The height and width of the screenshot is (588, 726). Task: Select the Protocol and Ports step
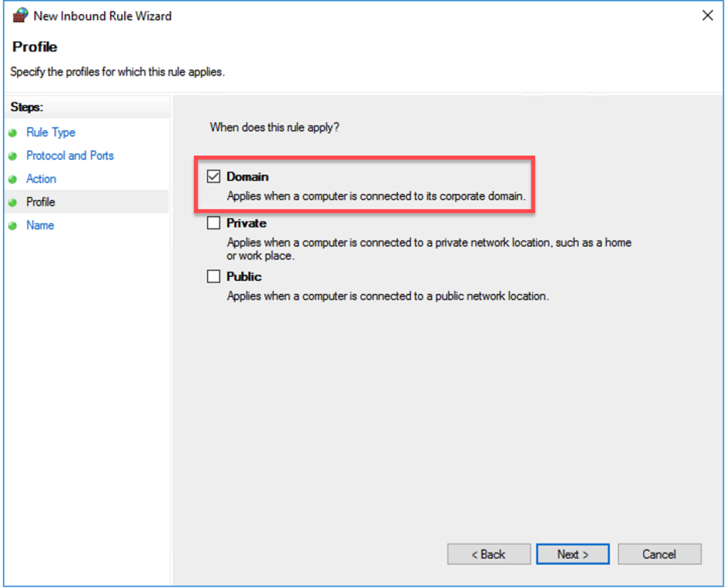point(70,156)
